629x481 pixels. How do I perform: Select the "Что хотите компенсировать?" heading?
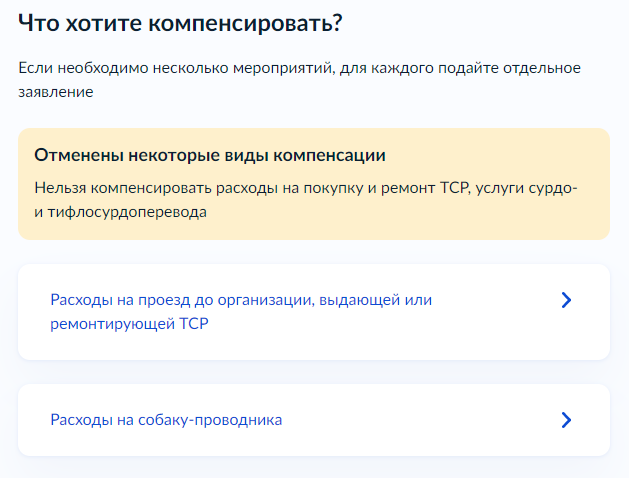180,23
